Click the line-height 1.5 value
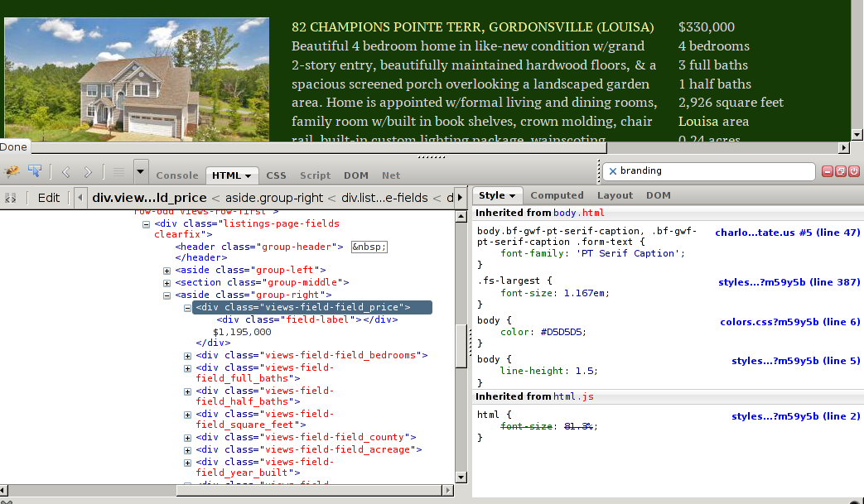864x504 pixels. coord(585,371)
